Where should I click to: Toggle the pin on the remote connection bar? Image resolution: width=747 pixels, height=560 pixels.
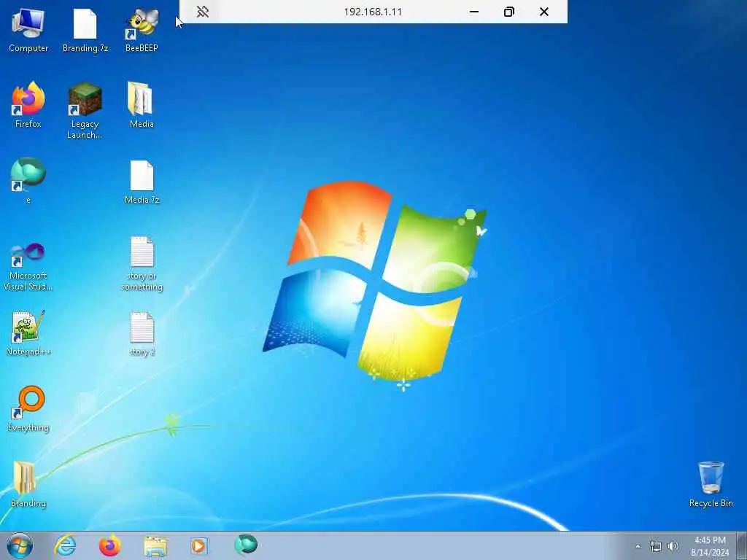(203, 12)
